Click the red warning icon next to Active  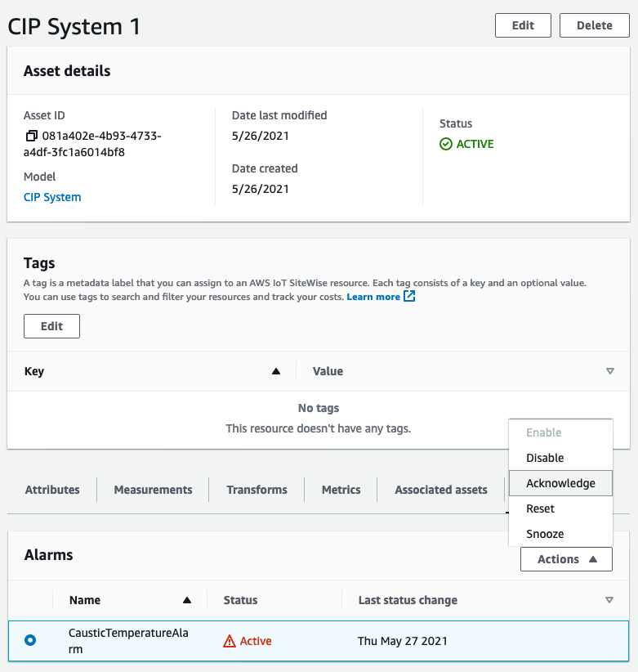coord(230,641)
